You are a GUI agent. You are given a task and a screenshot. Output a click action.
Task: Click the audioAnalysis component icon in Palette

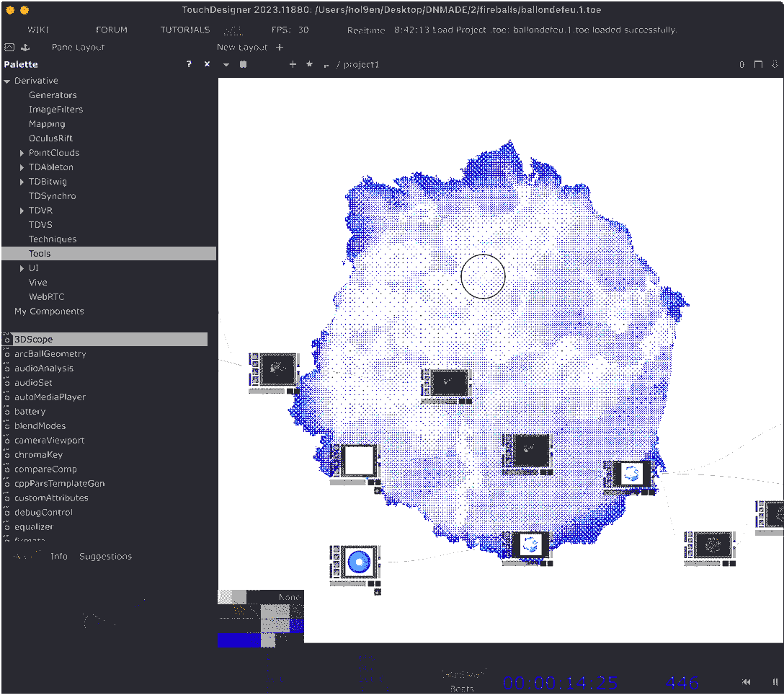pyautogui.click(x=7, y=368)
